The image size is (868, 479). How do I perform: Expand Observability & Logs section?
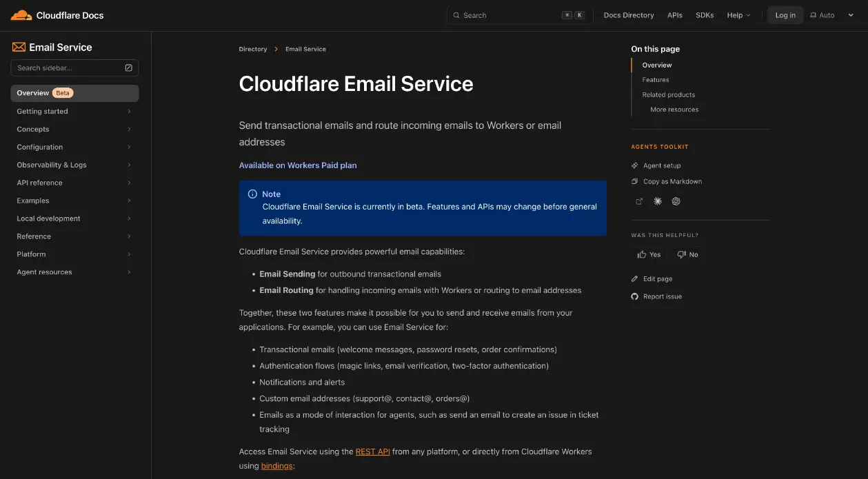tap(74, 165)
